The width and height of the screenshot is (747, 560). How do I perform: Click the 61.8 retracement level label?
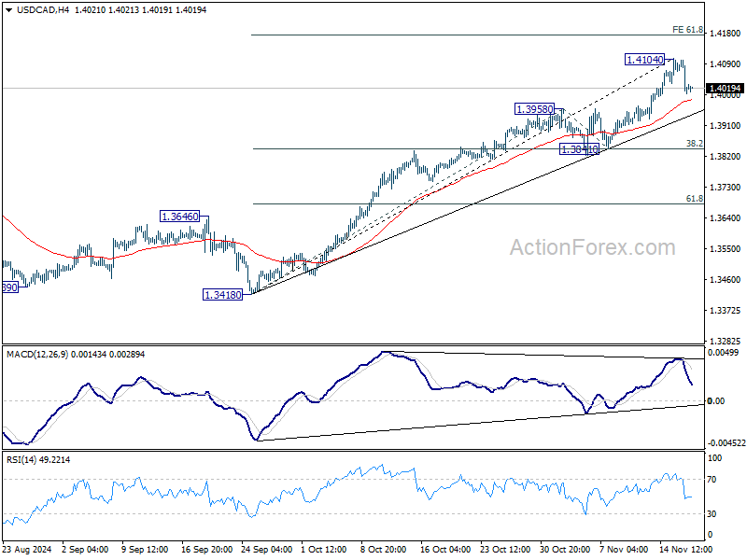click(x=695, y=199)
